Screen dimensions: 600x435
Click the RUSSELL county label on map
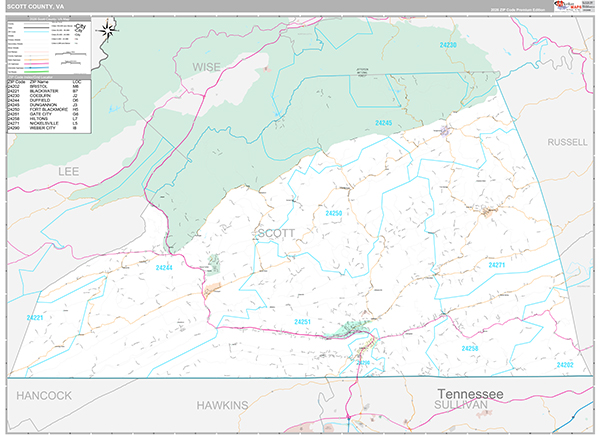[x=567, y=142]
